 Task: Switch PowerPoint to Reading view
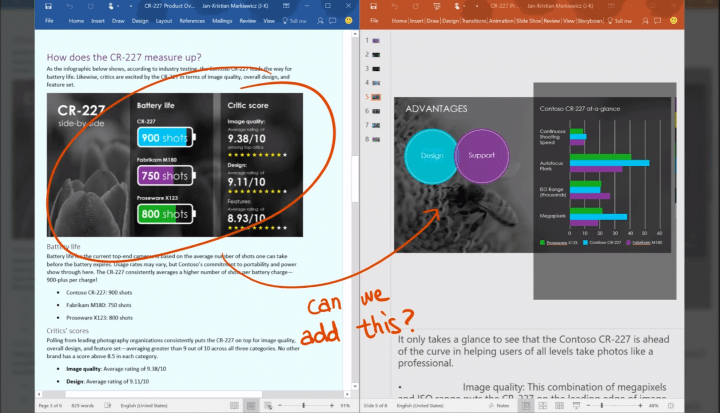point(559,406)
